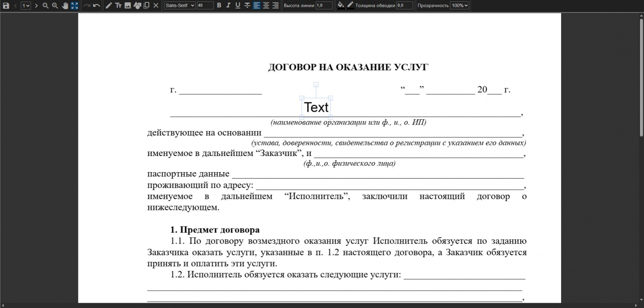Click the zoom out magnifier
Image resolution: width=644 pixels, height=308 pixels.
point(45,6)
